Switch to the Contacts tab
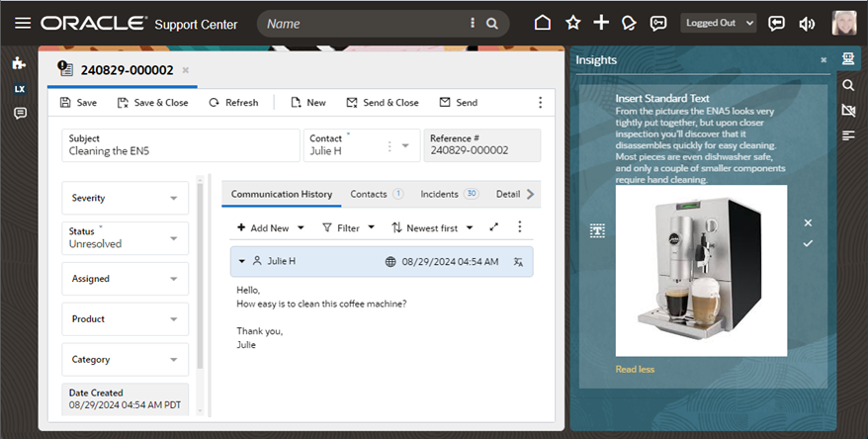 point(377,194)
